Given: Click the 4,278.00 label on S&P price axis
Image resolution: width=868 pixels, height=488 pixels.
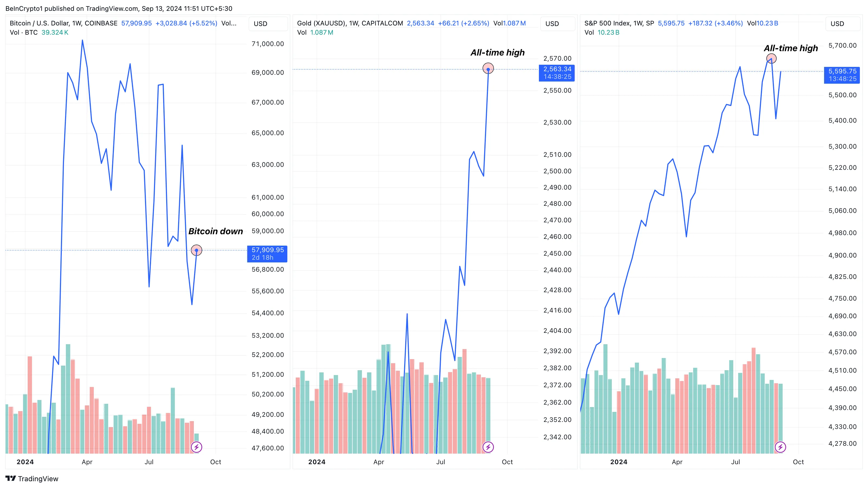Looking at the screenshot, I should coord(843,443).
